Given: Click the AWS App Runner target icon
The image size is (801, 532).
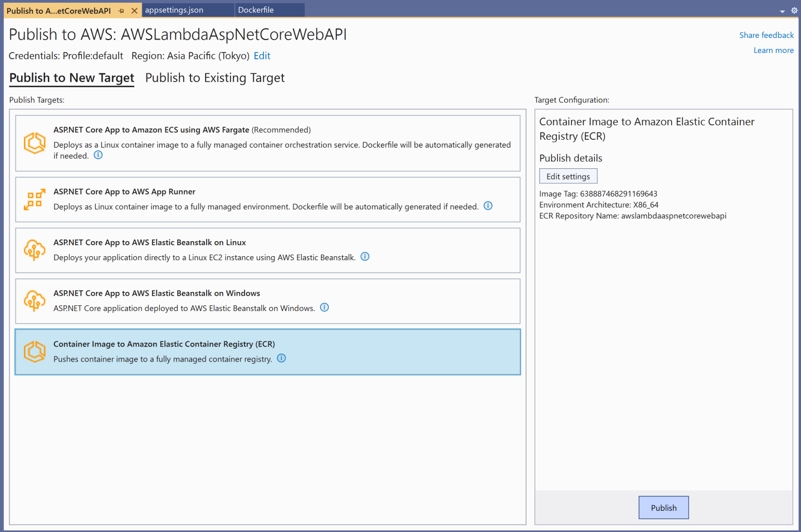Looking at the screenshot, I should pos(35,199).
